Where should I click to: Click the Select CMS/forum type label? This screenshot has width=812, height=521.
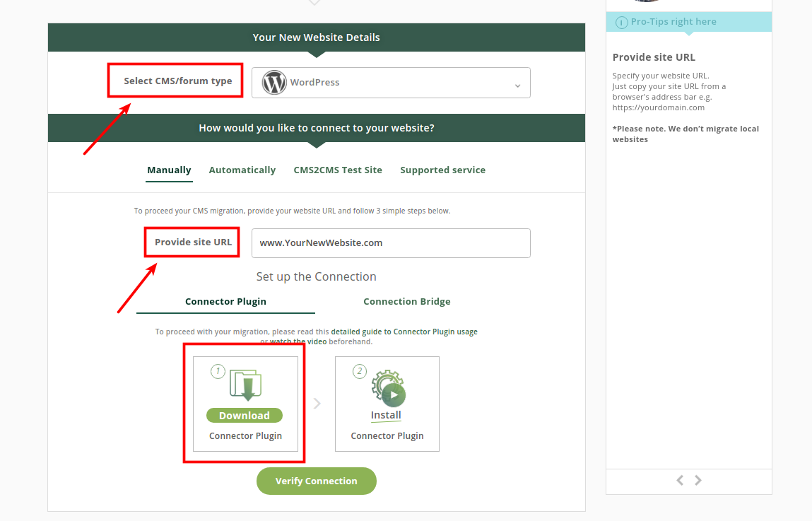pos(177,81)
